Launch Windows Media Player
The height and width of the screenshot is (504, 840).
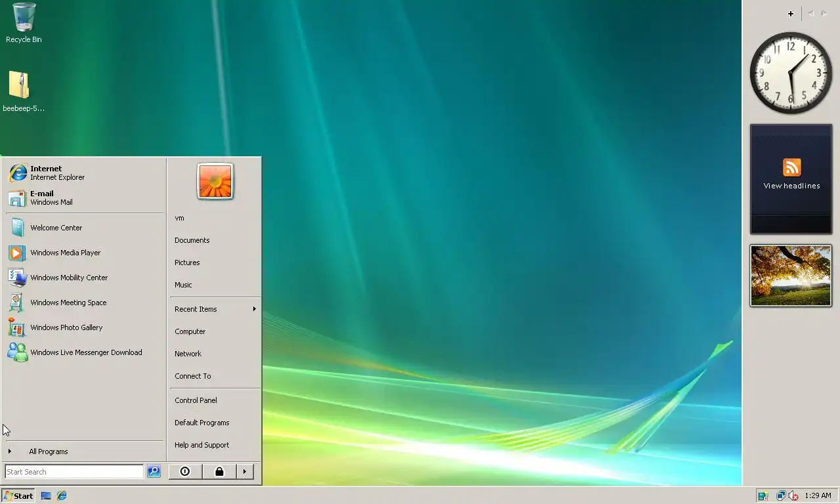84,253
